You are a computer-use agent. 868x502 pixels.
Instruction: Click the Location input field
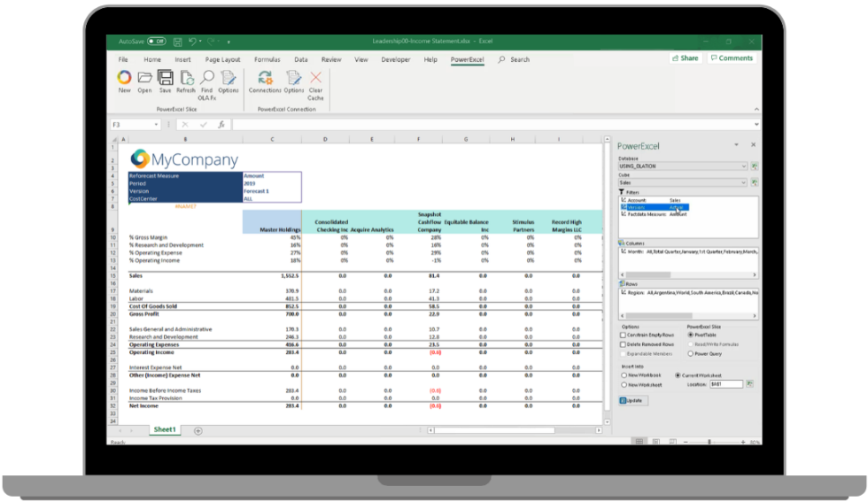(x=727, y=384)
